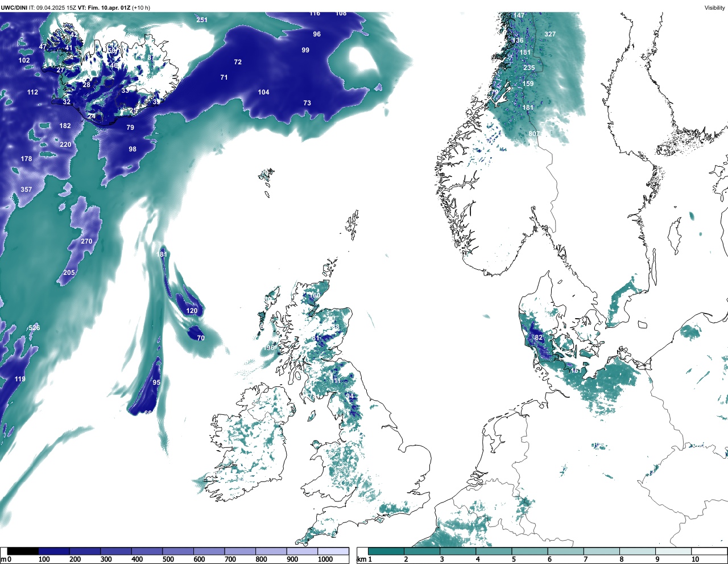The image size is (728, 564).
Task: Click the '1000' label in metre legend
Action: [x=325, y=559]
